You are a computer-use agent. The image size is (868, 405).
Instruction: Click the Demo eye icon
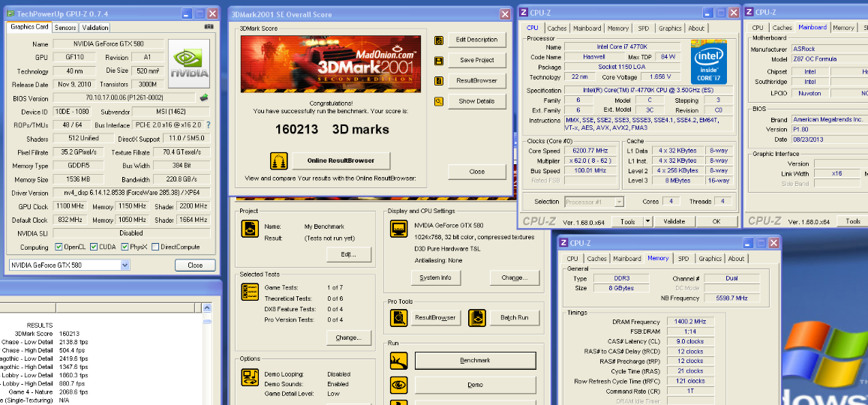click(399, 385)
